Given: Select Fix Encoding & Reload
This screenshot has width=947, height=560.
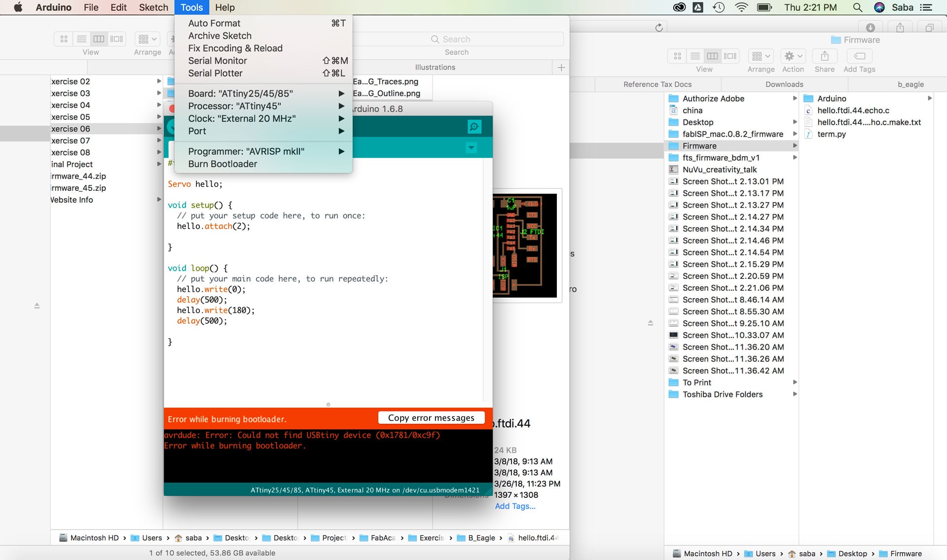Looking at the screenshot, I should 263,48.
